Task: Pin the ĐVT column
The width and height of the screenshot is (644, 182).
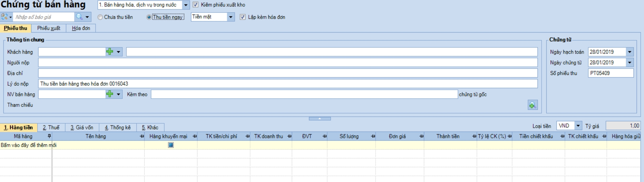Action: coord(325,136)
